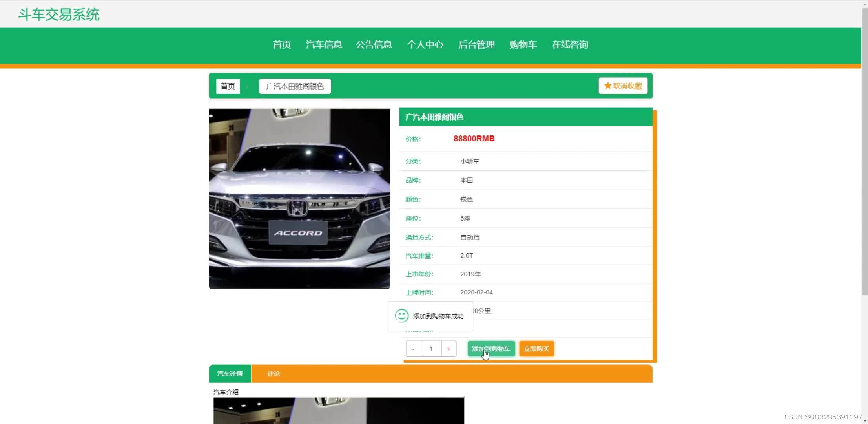Click the 汽车介绍 label
This screenshot has width=868, height=424.
226,392
